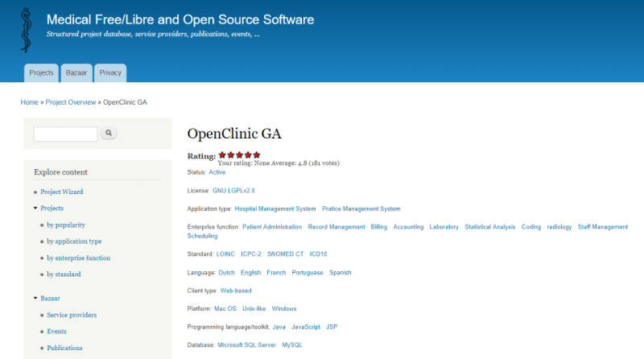Collapse the Projects tree section
This screenshot has width=644, height=359.
[35, 208]
